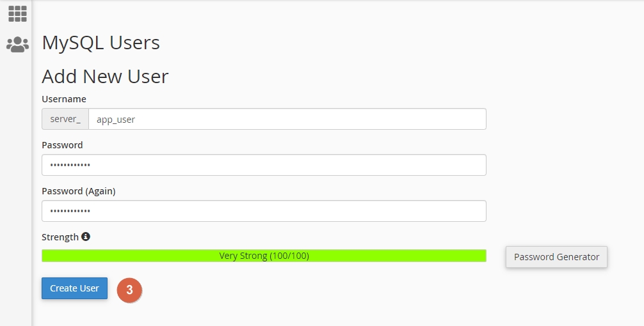Click the orange step 3 marker badge

(129, 290)
